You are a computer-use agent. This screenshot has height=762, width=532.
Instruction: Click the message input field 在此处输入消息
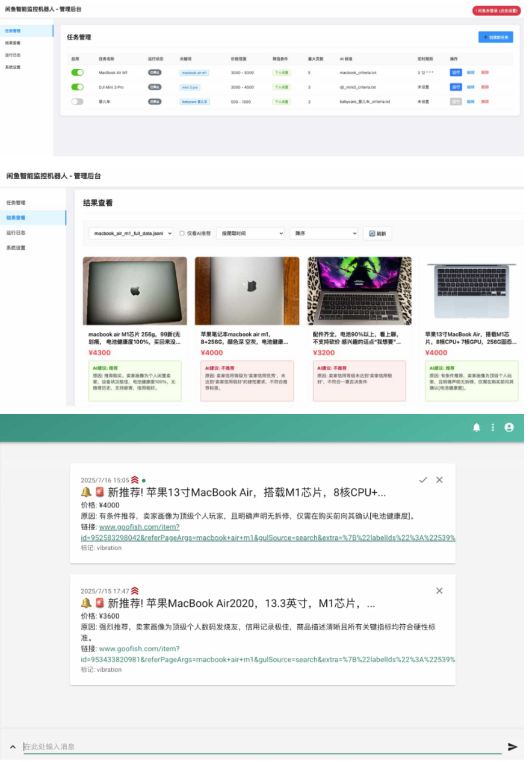262,746
